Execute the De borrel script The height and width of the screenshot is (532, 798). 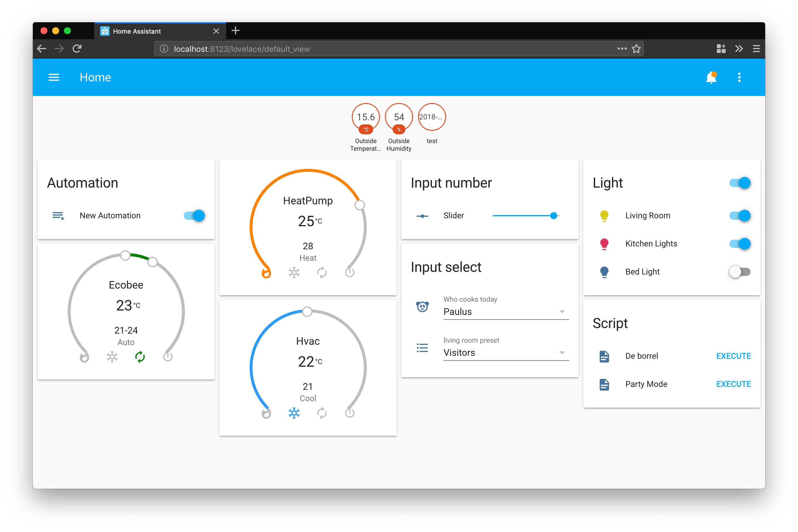tap(733, 356)
